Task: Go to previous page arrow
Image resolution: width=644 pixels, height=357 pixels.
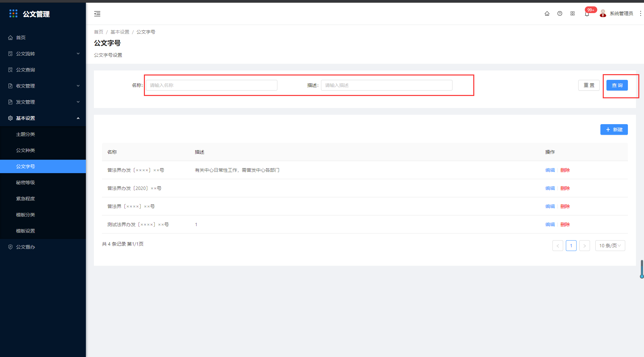Action: pos(558,246)
